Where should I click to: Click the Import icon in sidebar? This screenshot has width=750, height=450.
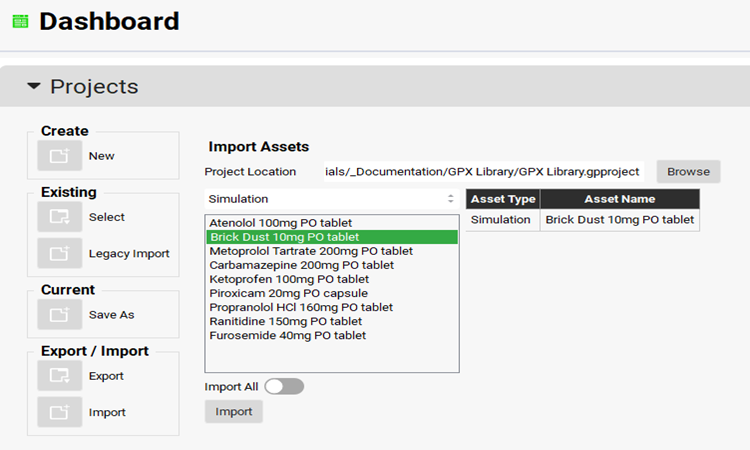click(x=60, y=412)
